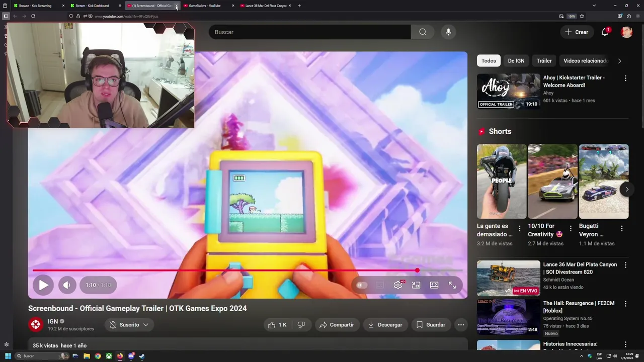
Task: Open the '10/10 For Creativity' Short
Action: 552,182
